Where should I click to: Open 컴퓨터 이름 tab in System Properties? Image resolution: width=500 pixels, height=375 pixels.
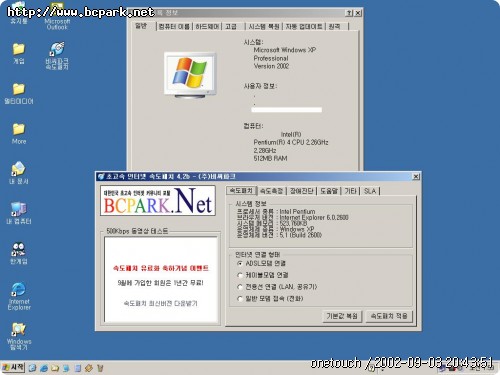(174, 26)
